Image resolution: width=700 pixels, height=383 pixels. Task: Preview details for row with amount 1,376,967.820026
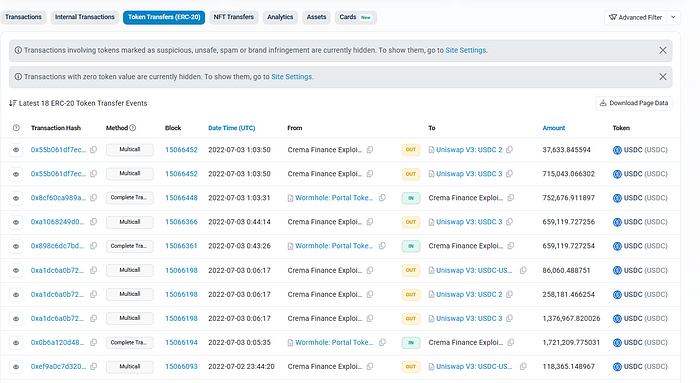coord(16,319)
